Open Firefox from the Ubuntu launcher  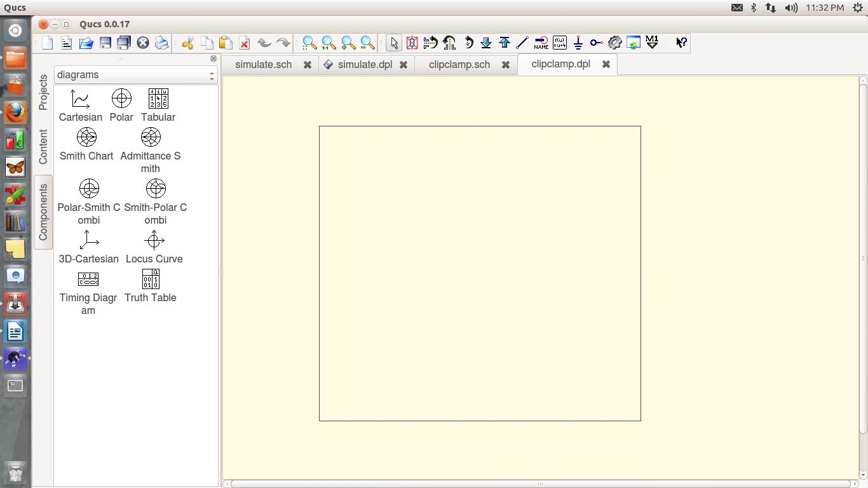tap(16, 113)
